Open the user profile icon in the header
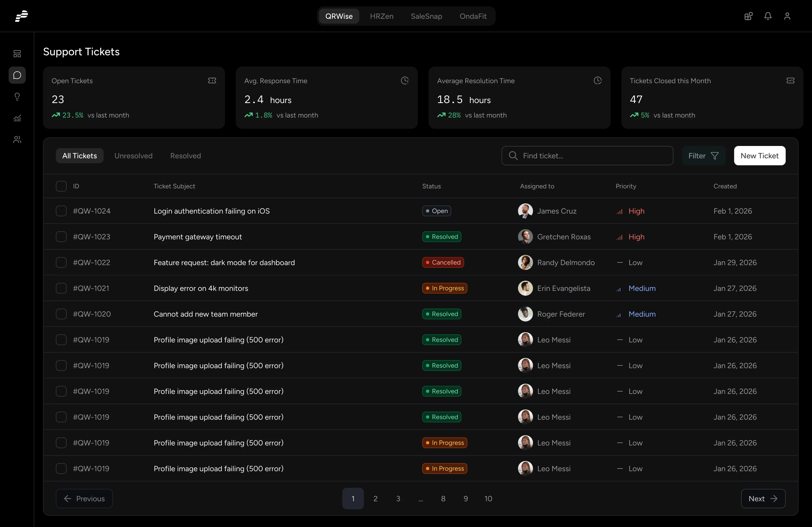The height and width of the screenshot is (527, 812). pyautogui.click(x=788, y=16)
